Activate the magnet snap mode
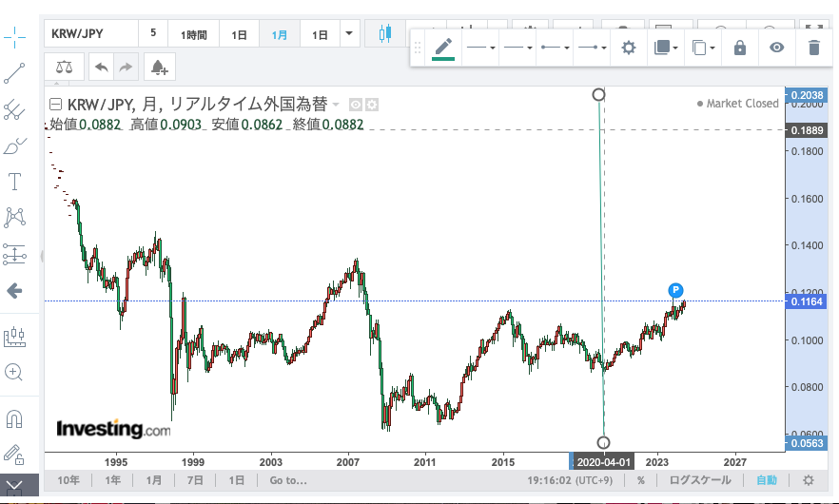This screenshot has height=504, width=839. point(15,417)
